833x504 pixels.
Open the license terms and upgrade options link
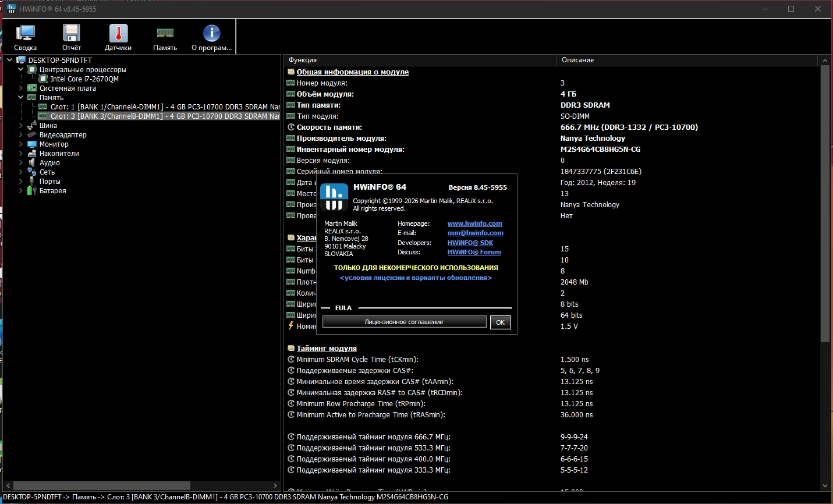point(416,278)
